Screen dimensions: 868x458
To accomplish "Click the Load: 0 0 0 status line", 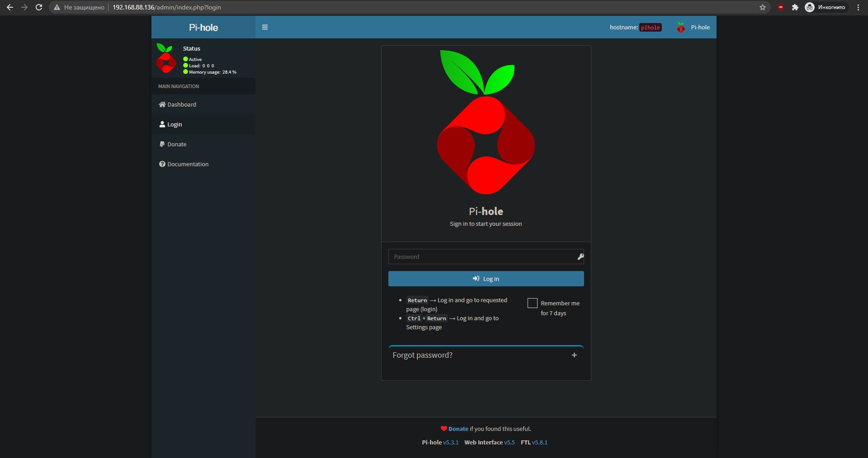I will coord(199,65).
